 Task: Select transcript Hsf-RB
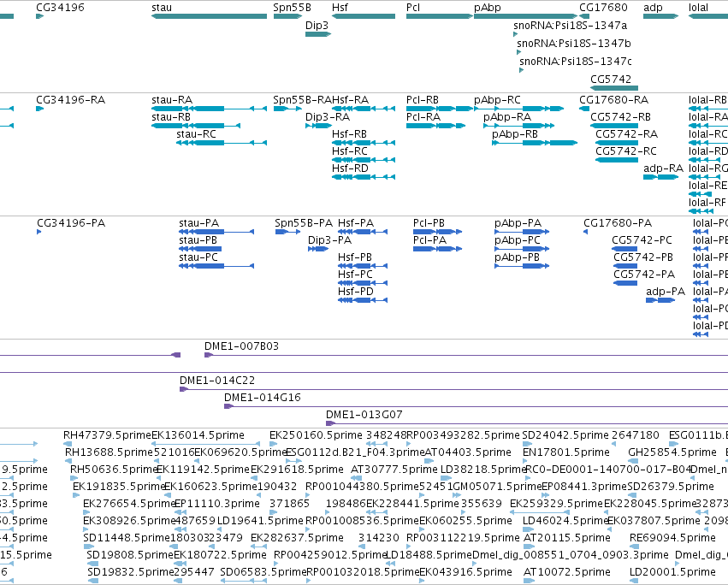[349, 134]
